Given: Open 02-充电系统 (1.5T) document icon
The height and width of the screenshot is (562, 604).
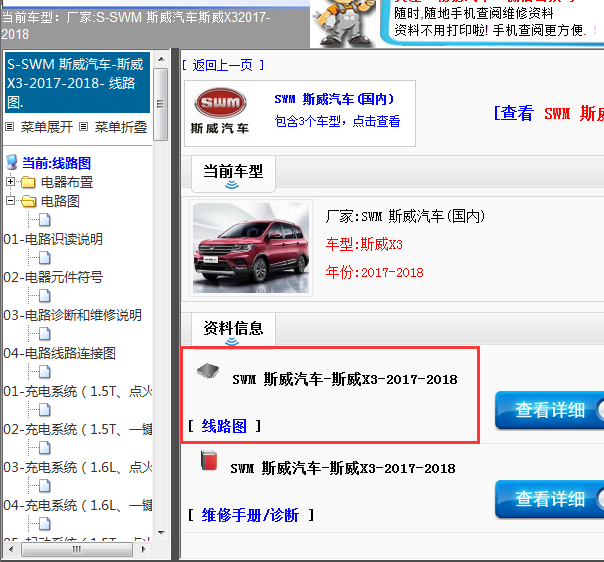Looking at the screenshot, I should tap(45, 410).
